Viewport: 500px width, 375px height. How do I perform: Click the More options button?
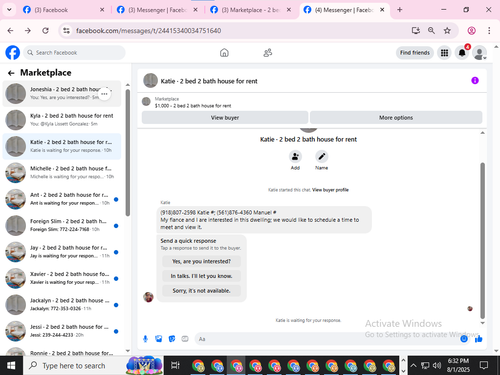[396, 118]
